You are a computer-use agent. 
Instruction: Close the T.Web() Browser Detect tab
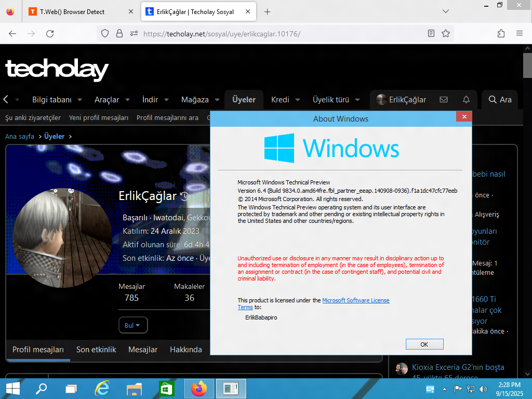click(131, 11)
